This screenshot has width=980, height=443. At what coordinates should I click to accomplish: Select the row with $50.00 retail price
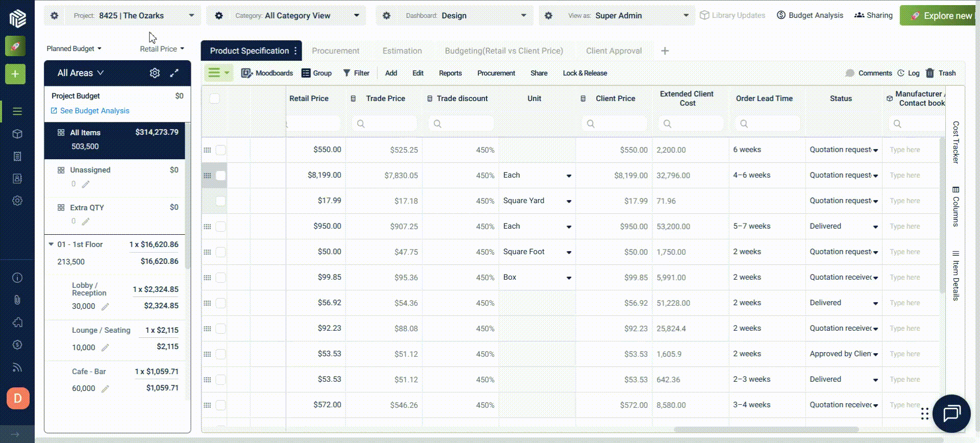[x=220, y=252]
